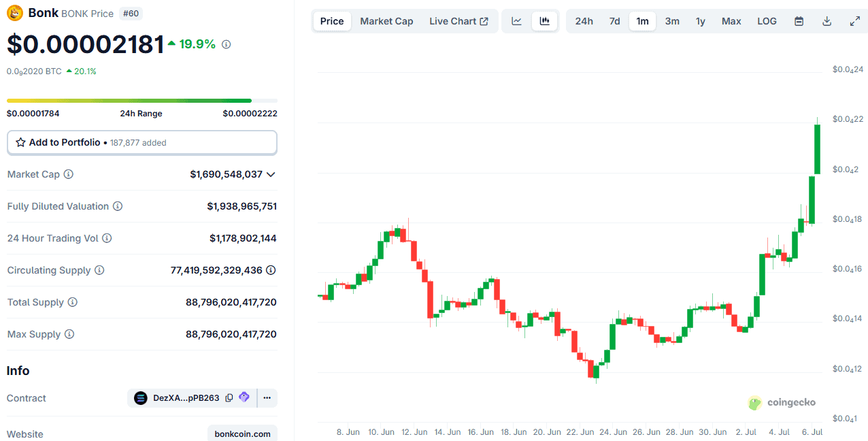Open the Phantom wallet icon next to contract
Viewport: 868px width, 441px height.
[244, 398]
